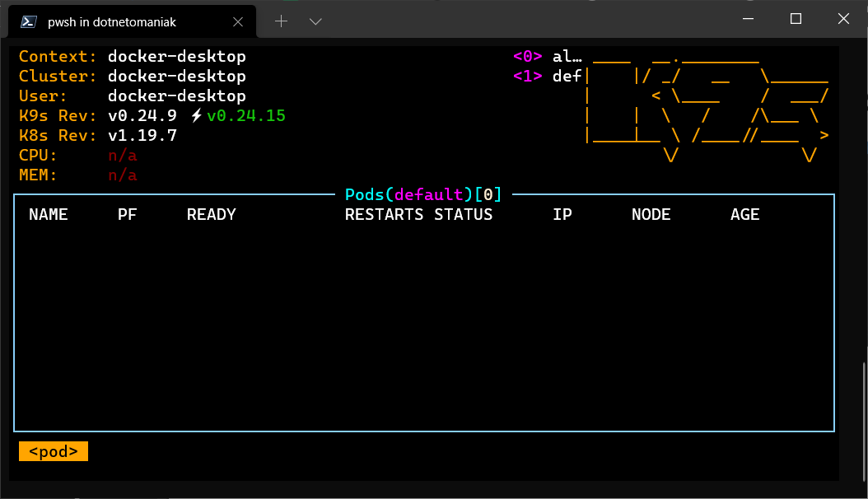
Task: Click the green v0.24.15 update version
Action: tap(246, 115)
